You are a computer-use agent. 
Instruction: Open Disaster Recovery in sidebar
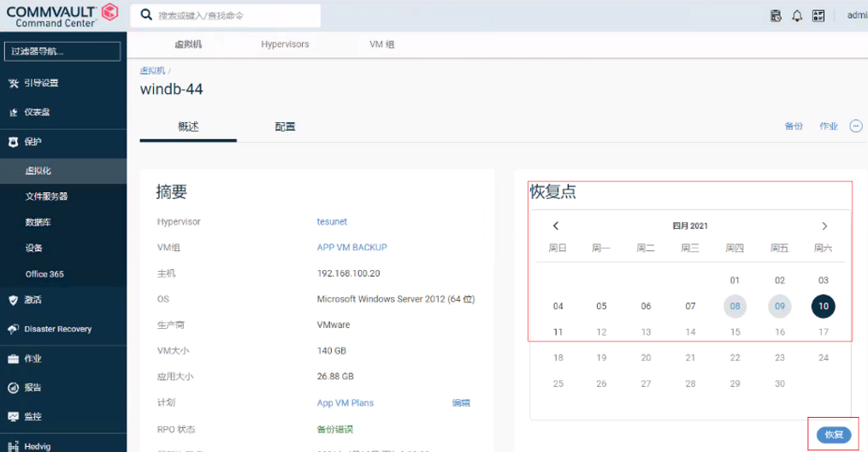(x=57, y=329)
